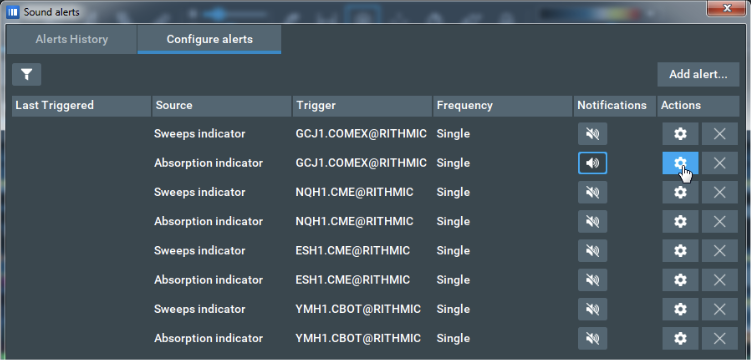Unmute notifications for GCJ1 Sweeps indicator
Screen dimensions: 751x360
point(592,134)
